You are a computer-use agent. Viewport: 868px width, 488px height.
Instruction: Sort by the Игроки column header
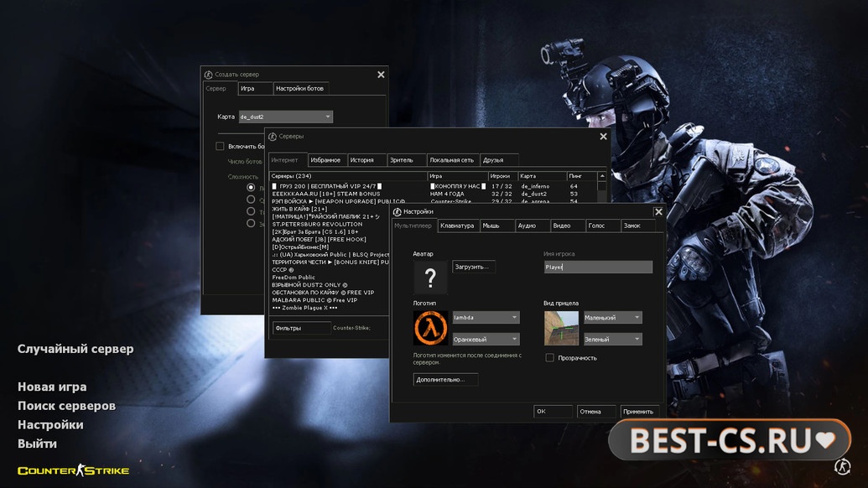tap(502, 176)
